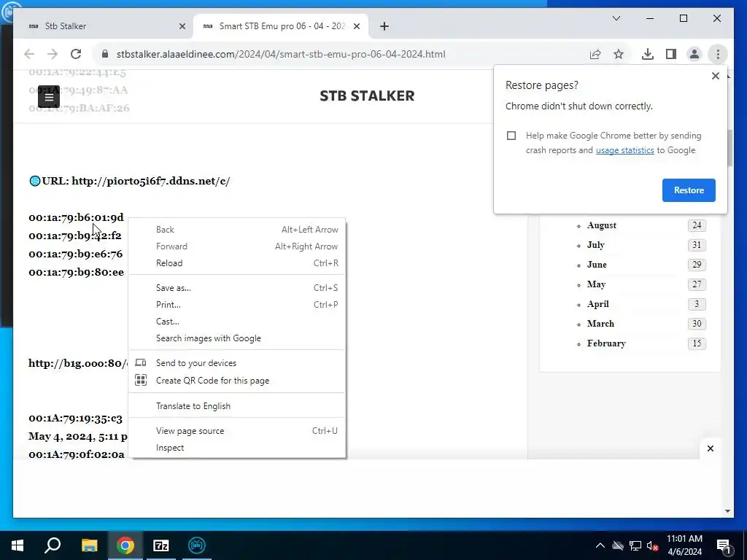This screenshot has height=560, width=747.
Task: Enable sending crash reports checkbox
Action: pos(511,136)
